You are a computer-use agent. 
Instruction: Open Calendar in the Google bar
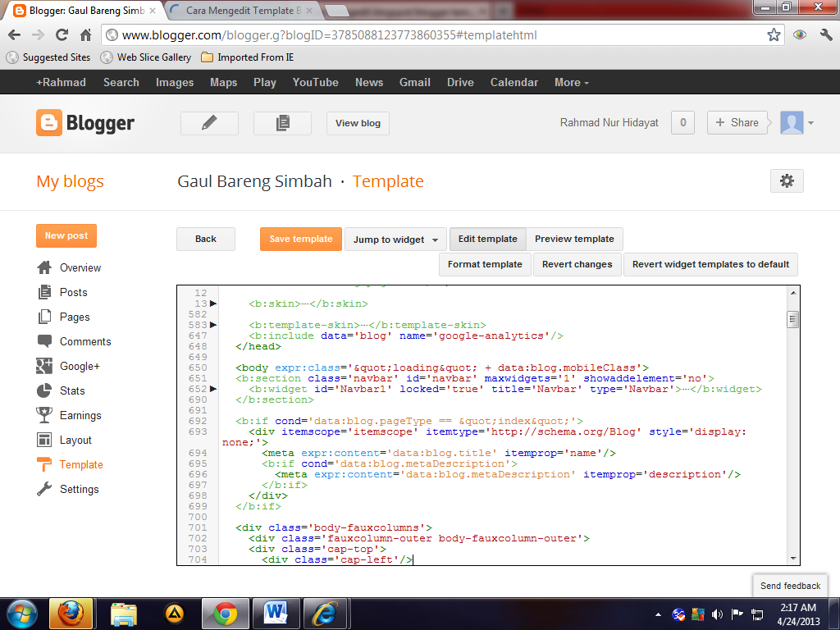pyautogui.click(x=514, y=83)
